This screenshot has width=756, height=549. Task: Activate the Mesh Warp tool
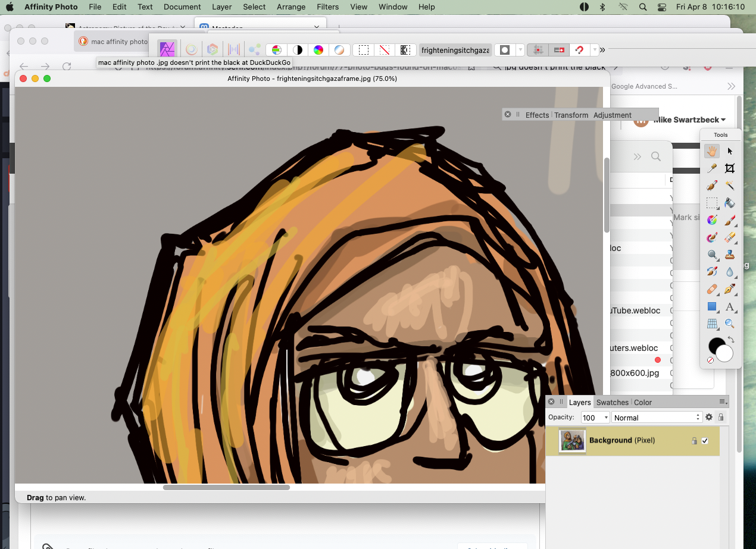click(x=712, y=324)
